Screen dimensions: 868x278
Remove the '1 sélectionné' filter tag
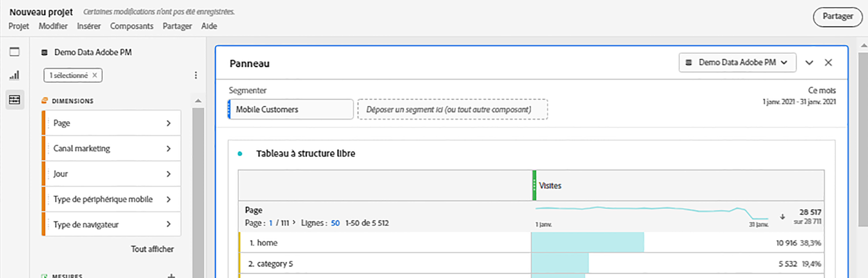point(95,75)
